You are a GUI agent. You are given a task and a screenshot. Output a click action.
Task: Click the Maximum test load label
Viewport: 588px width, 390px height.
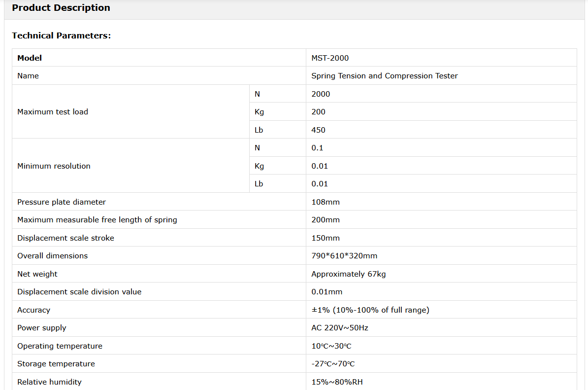click(53, 112)
